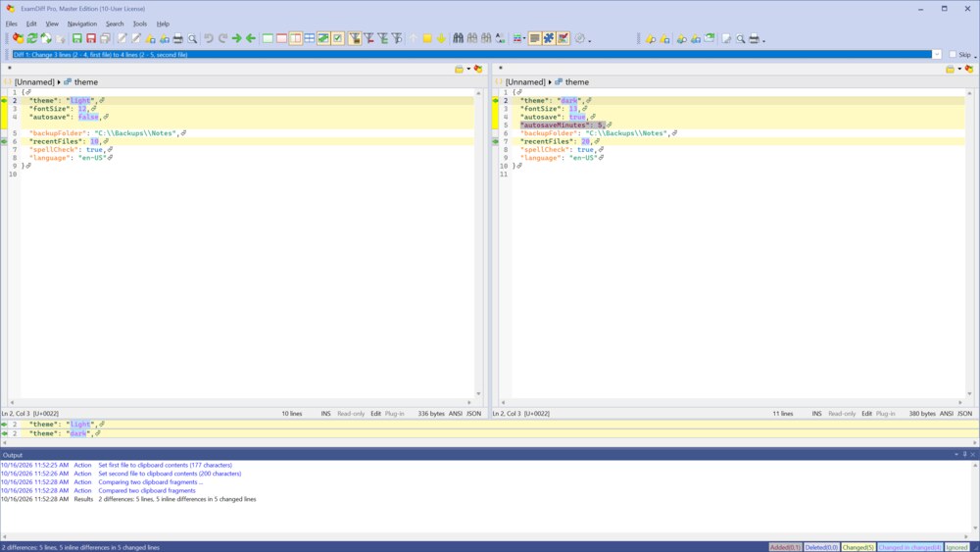Show only the first file pane
This screenshot has height=552, width=980.
pos(268,39)
